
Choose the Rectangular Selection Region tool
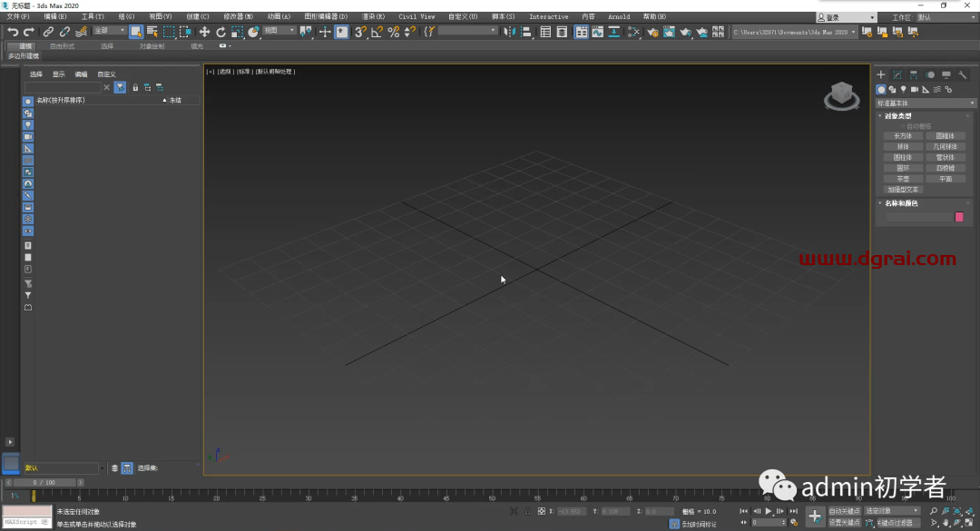click(169, 32)
